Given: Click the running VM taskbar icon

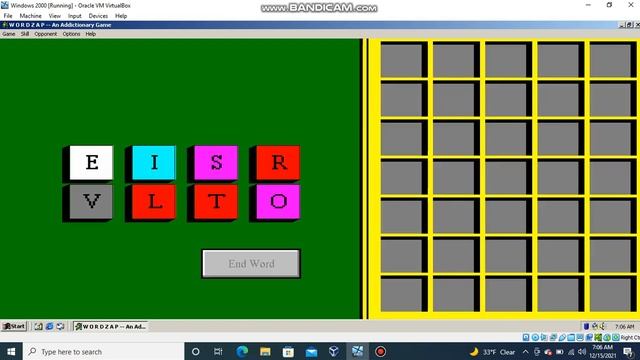Looking at the screenshot, I should click(358, 351).
